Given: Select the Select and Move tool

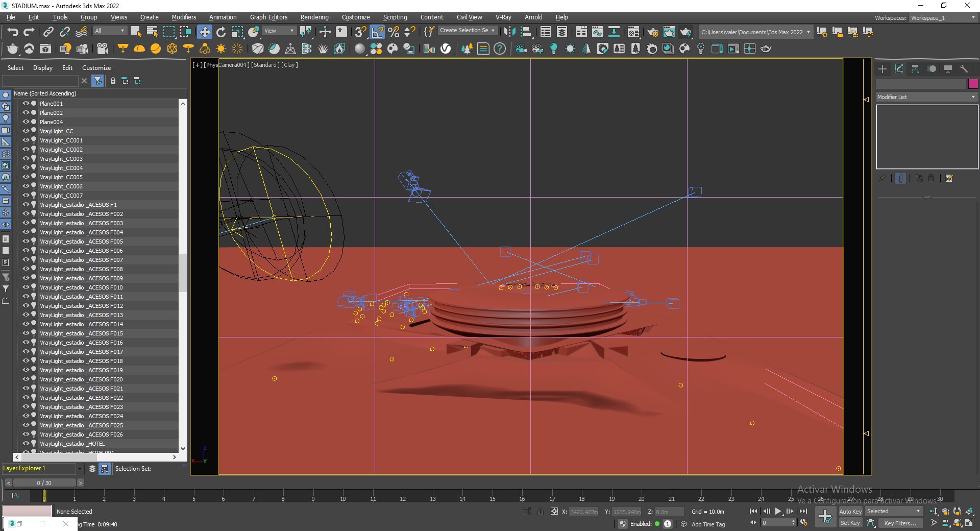Looking at the screenshot, I should 204,32.
